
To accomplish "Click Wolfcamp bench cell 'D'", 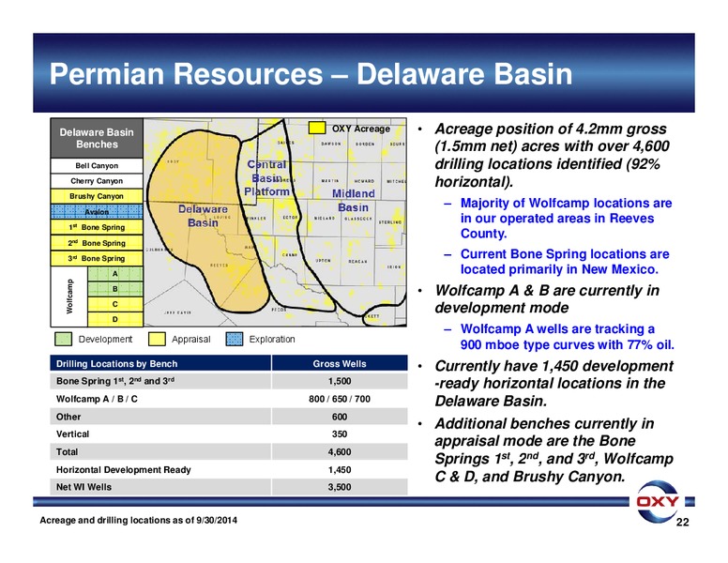I will (115, 319).
